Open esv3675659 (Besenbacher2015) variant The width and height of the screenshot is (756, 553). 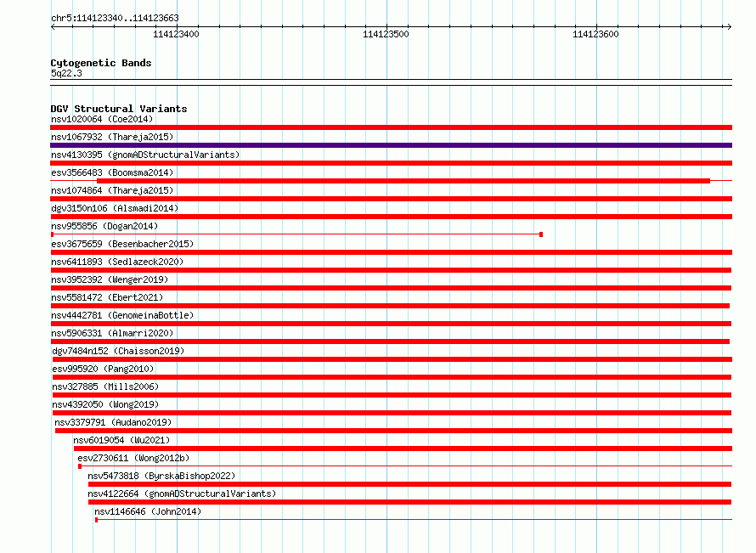point(122,244)
